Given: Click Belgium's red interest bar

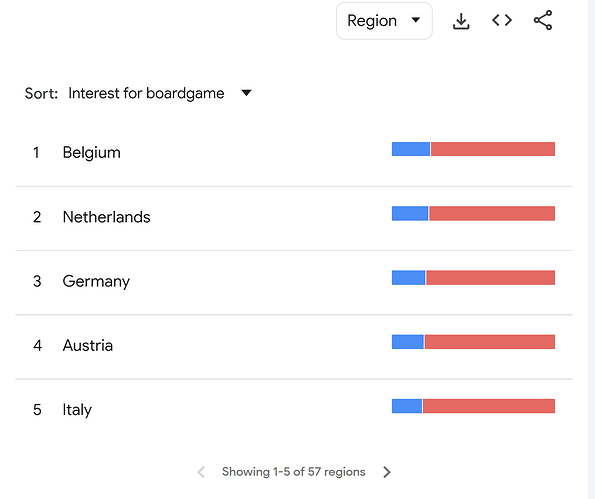Looking at the screenshot, I should tap(493, 149).
